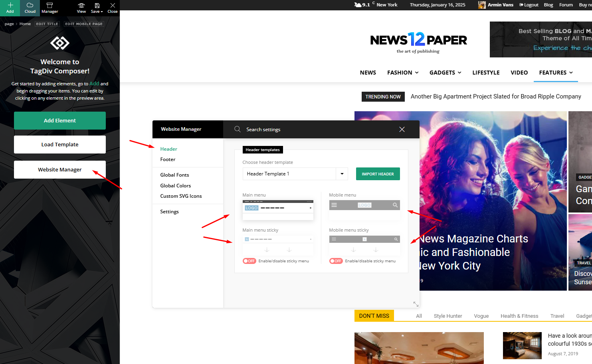The height and width of the screenshot is (364, 592).
Task: Select Footer in Website Manager sidebar
Action: pyautogui.click(x=168, y=159)
